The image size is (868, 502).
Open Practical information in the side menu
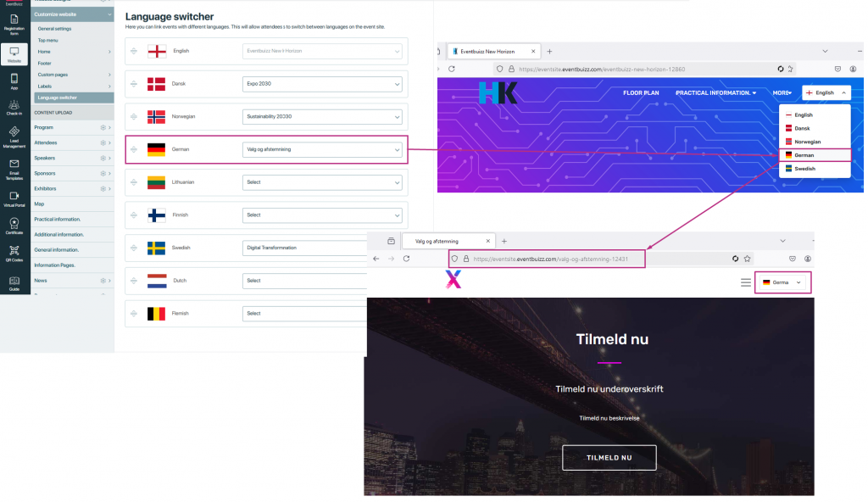click(57, 220)
